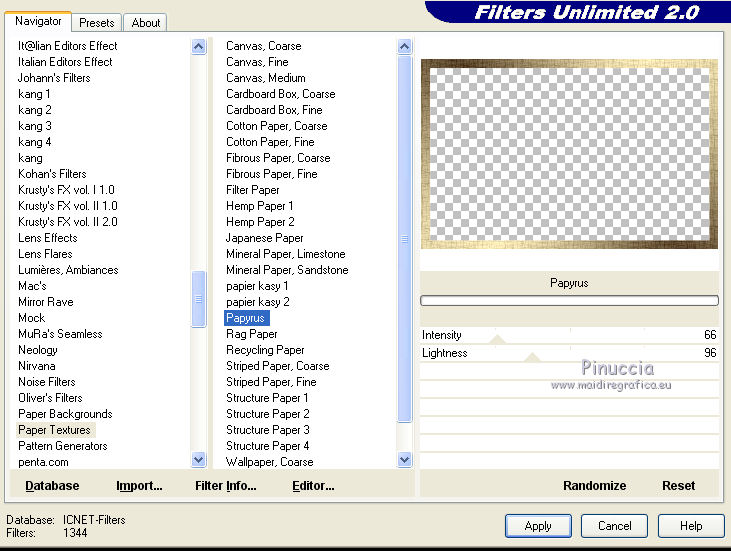Select Mineral Paper, Sandstone filter
731x551 pixels.
pos(287,270)
